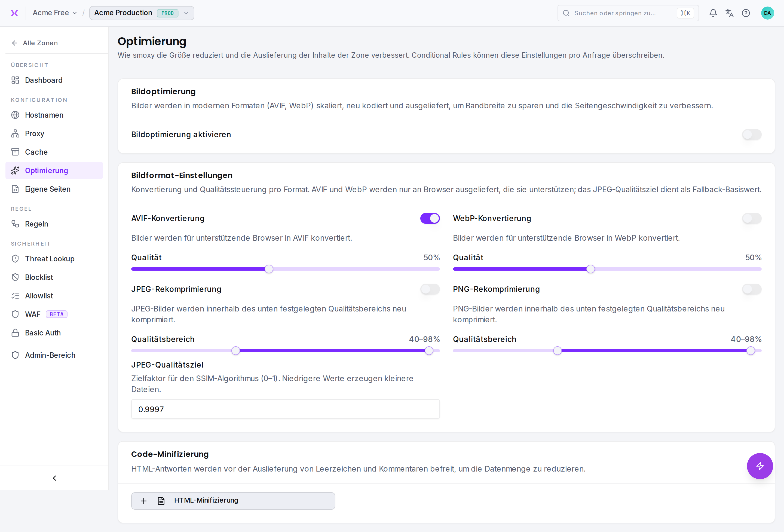Click the Proxy network icon
784x532 pixels.
pos(15,134)
